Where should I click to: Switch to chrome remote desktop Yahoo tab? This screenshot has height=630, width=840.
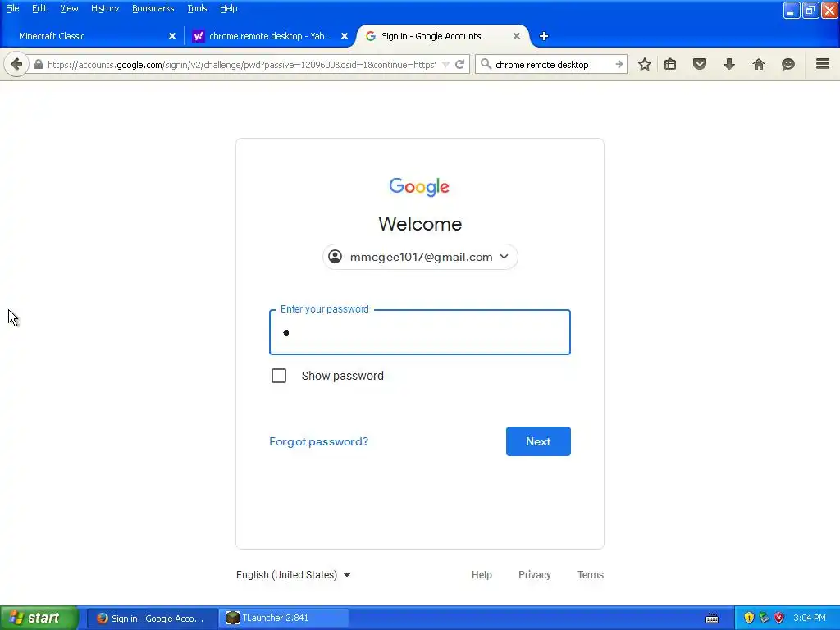(x=271, y=36)
